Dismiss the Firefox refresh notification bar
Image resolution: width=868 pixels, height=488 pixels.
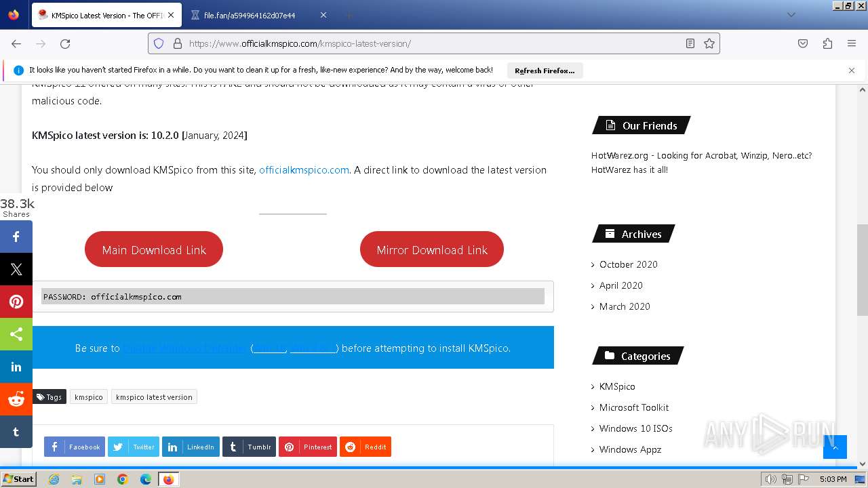852,70
